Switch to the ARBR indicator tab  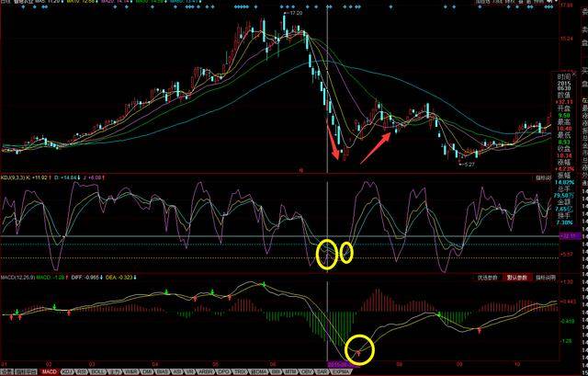click(x=205, y=372)
